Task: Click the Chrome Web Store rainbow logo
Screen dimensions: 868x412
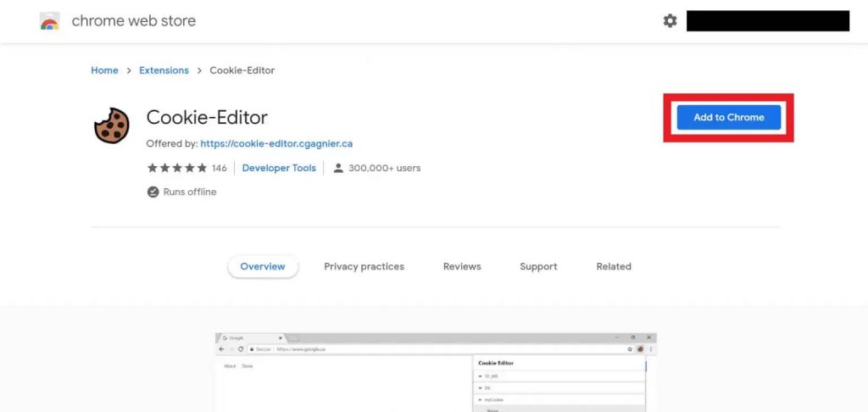Action: 49,21
